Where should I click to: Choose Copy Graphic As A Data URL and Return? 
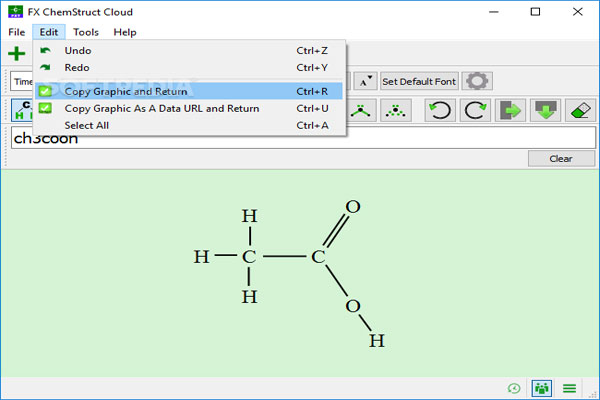pyautogui.click(x=161, y=108)
